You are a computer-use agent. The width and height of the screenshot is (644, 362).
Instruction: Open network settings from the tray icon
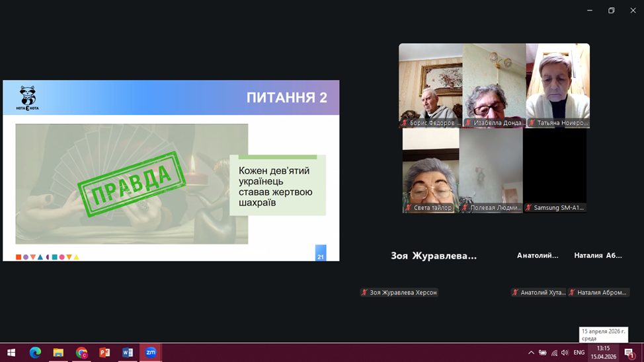tap(554, 353)
